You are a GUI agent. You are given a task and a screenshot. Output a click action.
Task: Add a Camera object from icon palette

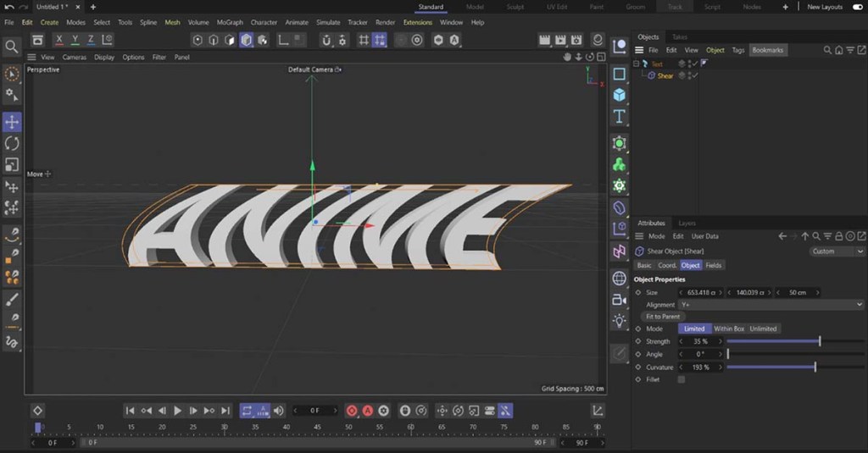click(620, 300)
